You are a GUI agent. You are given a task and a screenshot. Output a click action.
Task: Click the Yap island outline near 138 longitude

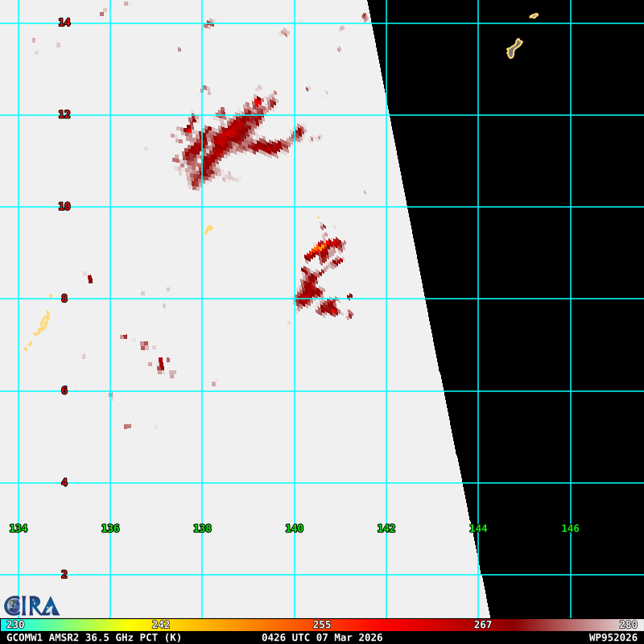pos(208,229)
